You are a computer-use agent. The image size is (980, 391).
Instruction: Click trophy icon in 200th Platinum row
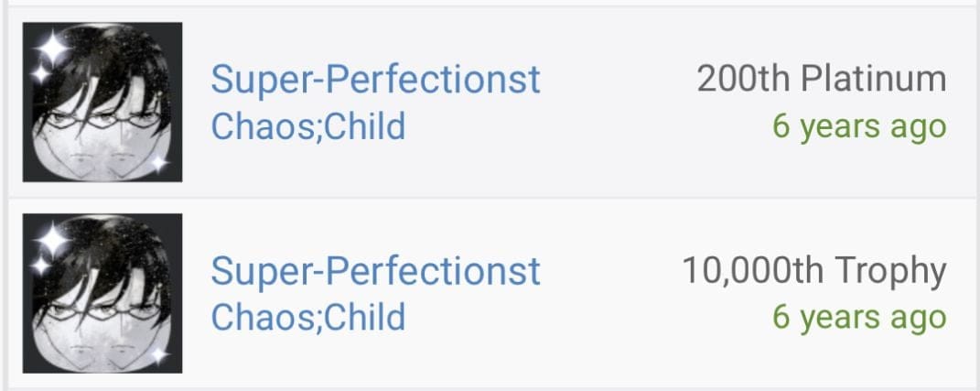pos(102,102)
